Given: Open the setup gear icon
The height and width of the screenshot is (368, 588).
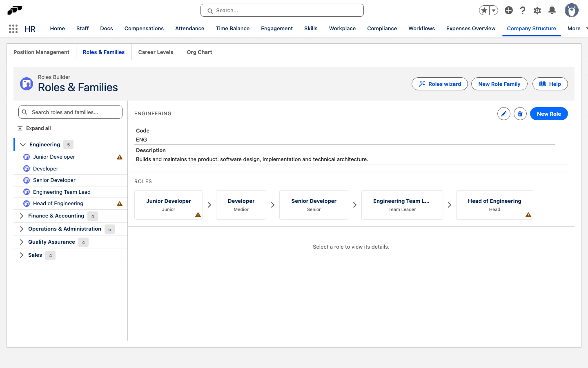Looking at the screenshot, I should (x=537, y=10).
